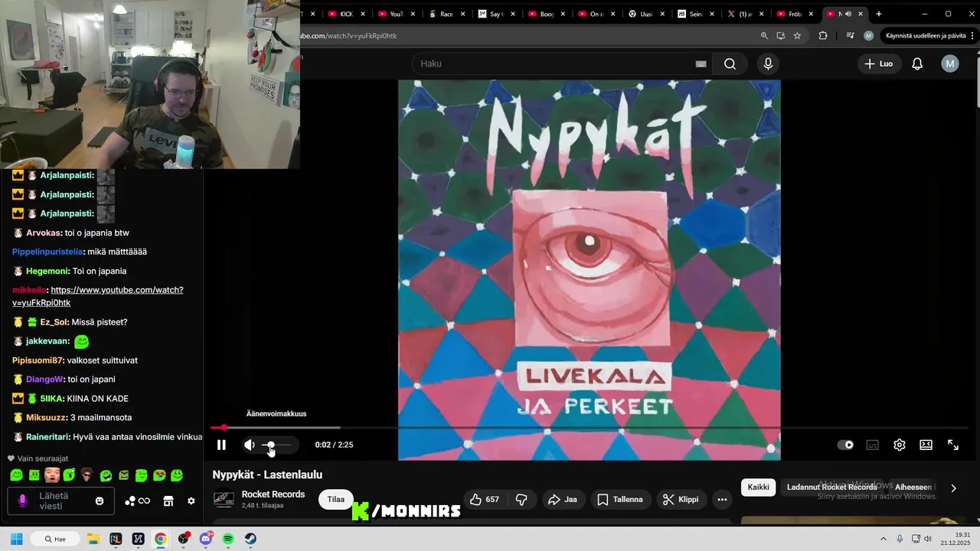Open the Rocket Records channel avatar

[x=224, y=500]
